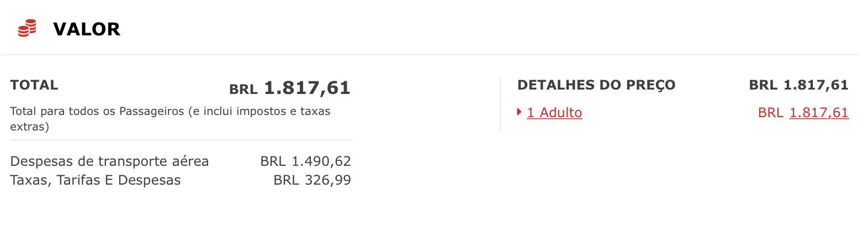The width and height of the screenshot is (868, 241).
Task: Click the bold BRL 1.817,61 beside DETALHES DO PREÇO
Action: pos(798,85)
